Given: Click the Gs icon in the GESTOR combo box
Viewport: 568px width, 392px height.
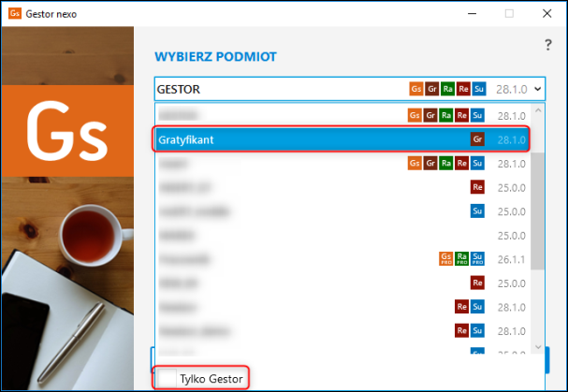Looking at the screenshot, I should [416, 89].
